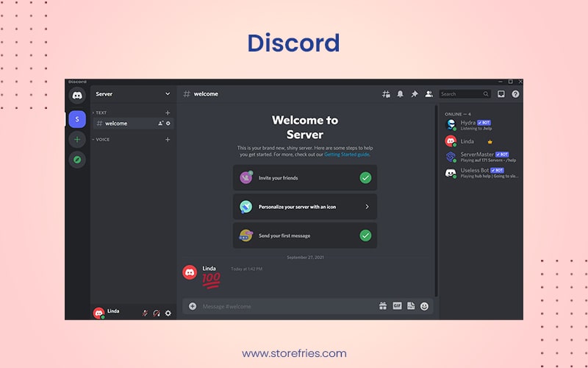Collapse the TEXT channel category

click(101, 113)
